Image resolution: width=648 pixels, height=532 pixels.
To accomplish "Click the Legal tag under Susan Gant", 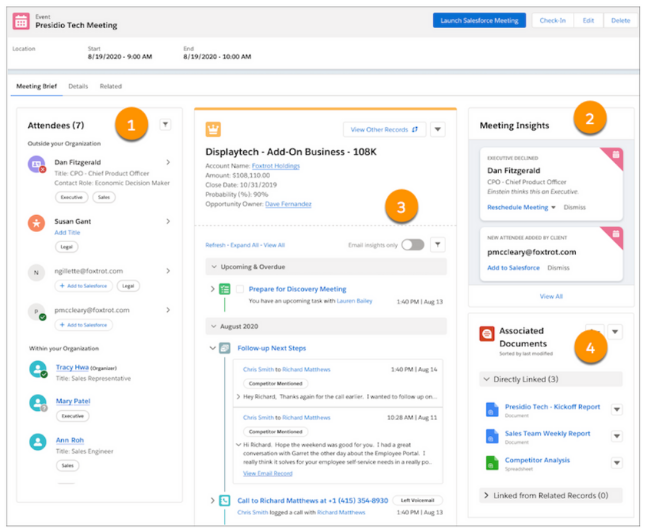I will 67,247.
